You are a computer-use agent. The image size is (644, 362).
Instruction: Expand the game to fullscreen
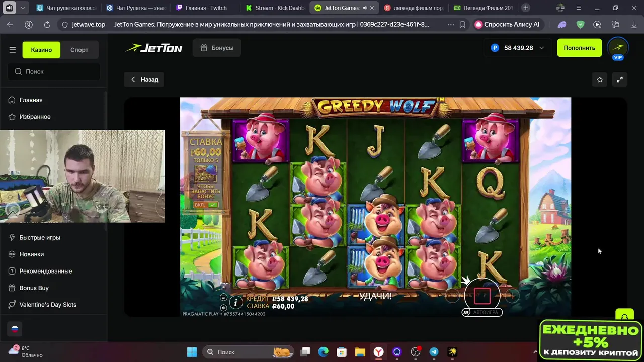tap(620, 79)
